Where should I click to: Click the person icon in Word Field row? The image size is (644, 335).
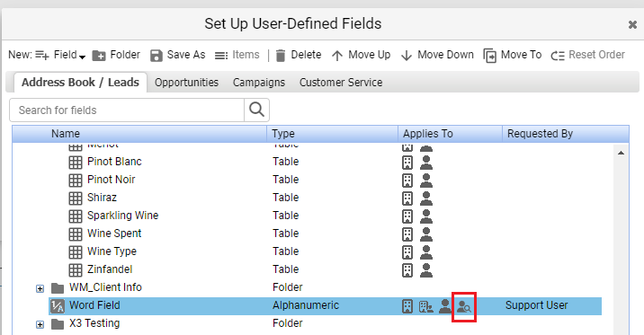tap(445, 306)
